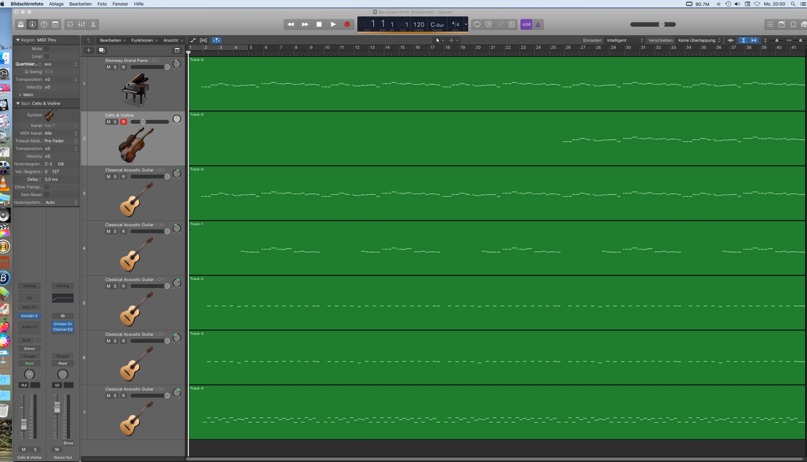Toggle the Inspector info button
The image size is (807, 462).
32,24
